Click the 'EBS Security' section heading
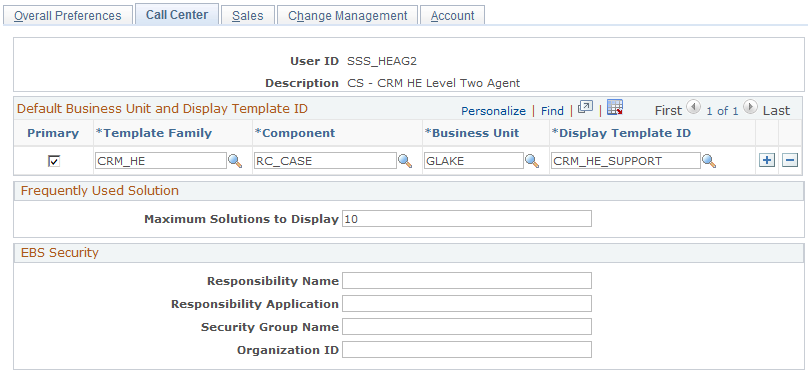Image resolution: width=808 pixels, height=373 pixels. 59,252
